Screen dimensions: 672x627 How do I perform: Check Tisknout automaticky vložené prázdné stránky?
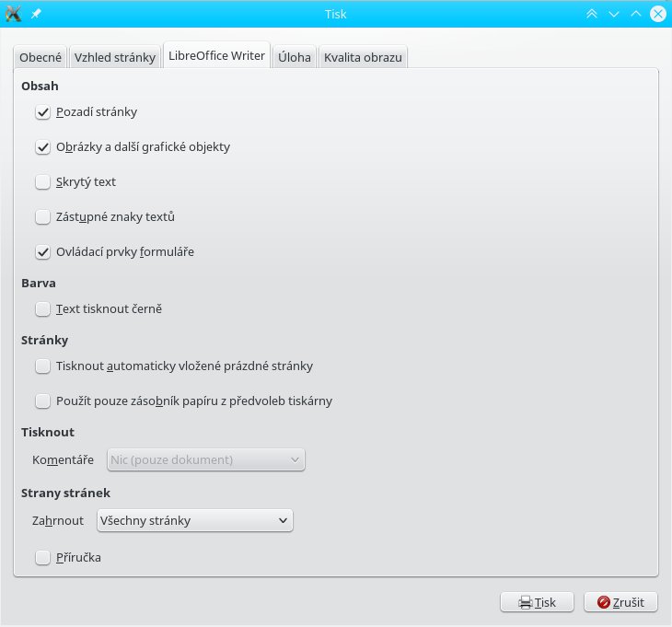pyautogui.click(x=43, y=366)
